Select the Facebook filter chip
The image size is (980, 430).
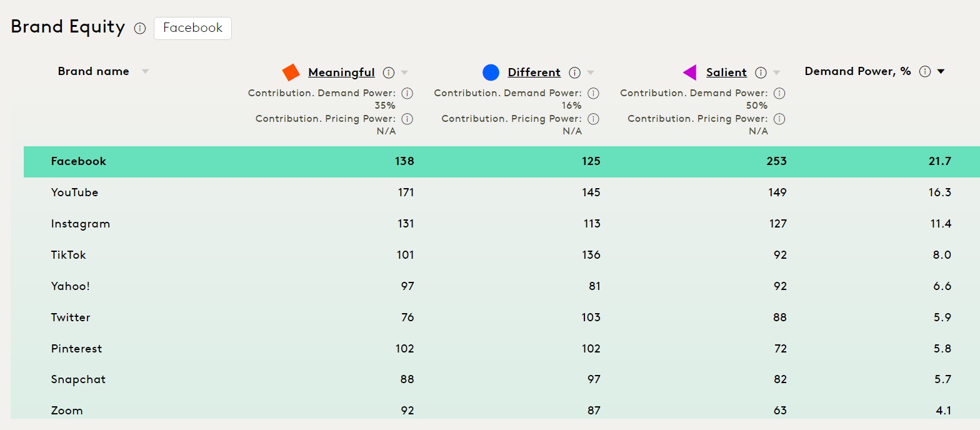(x=192, y=28)
